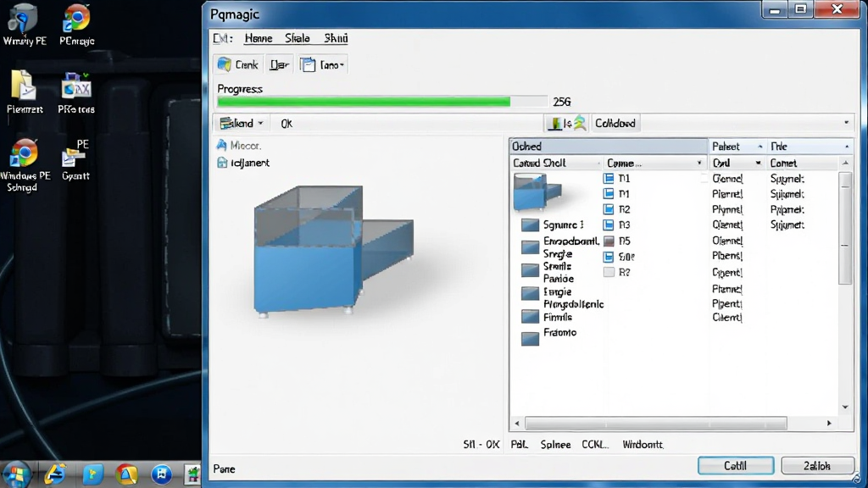Click the Dar toolbar button
The height and width of the screenshot is (488, 868).
click(x=279, y=64)
